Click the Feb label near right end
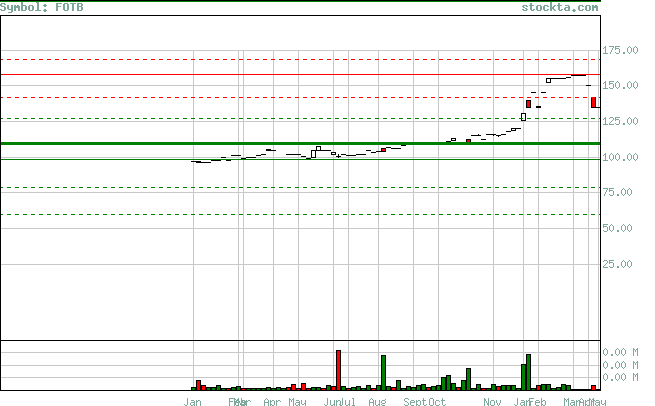The image size is (655, 406). click(x=538, y=402)
